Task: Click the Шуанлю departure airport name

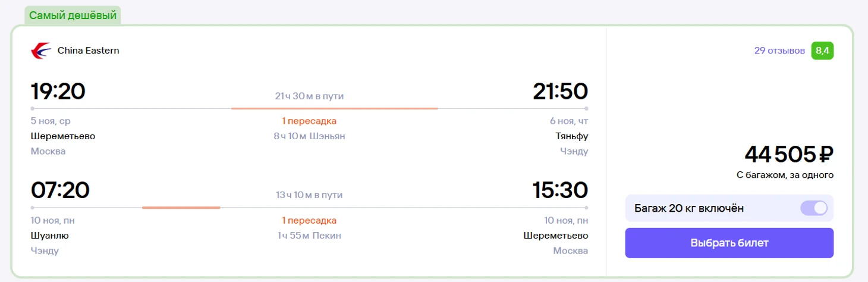Action: click(x=49, y=236)
